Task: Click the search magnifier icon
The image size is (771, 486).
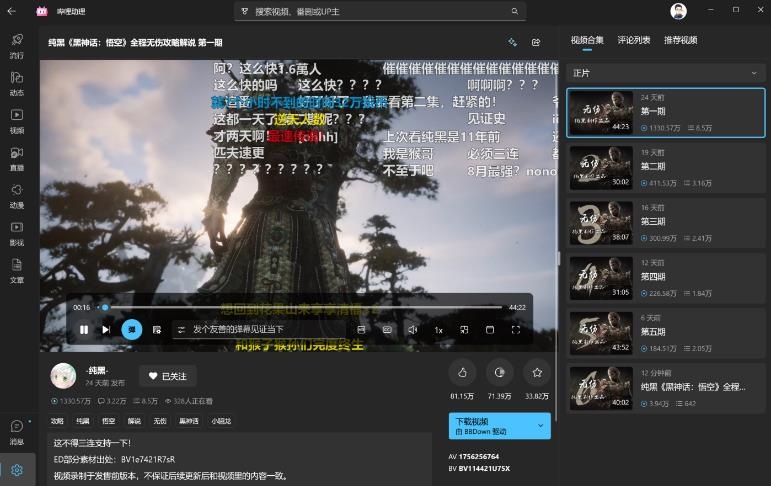Action: pyautogui.click(x=514, y=11)
